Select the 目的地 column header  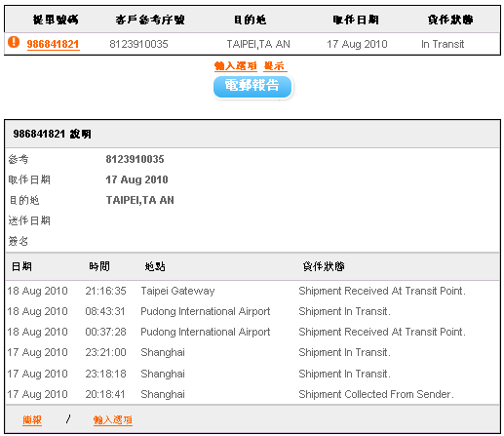click(251, 20)
